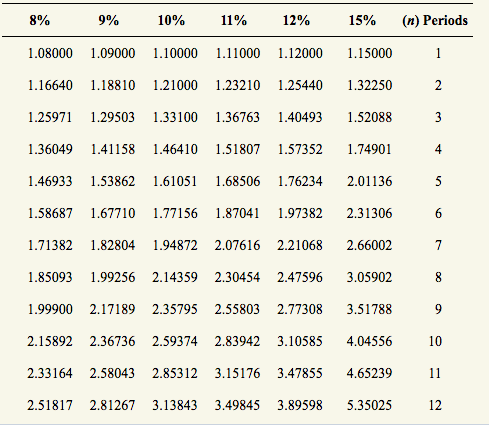Select the value 1.76234 under 12%
Image resolution: width=489 pixels, height=429 pixels.
pyautogui.click(x=300, y=181)
